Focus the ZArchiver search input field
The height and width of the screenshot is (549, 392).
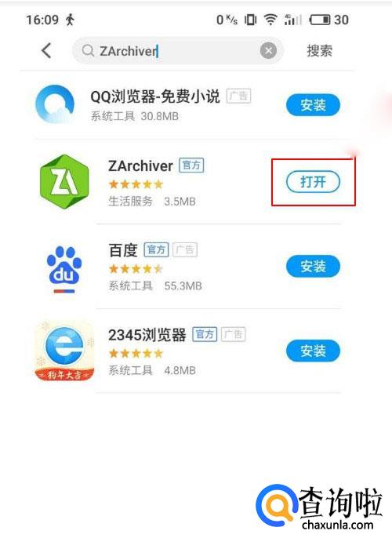178,51
